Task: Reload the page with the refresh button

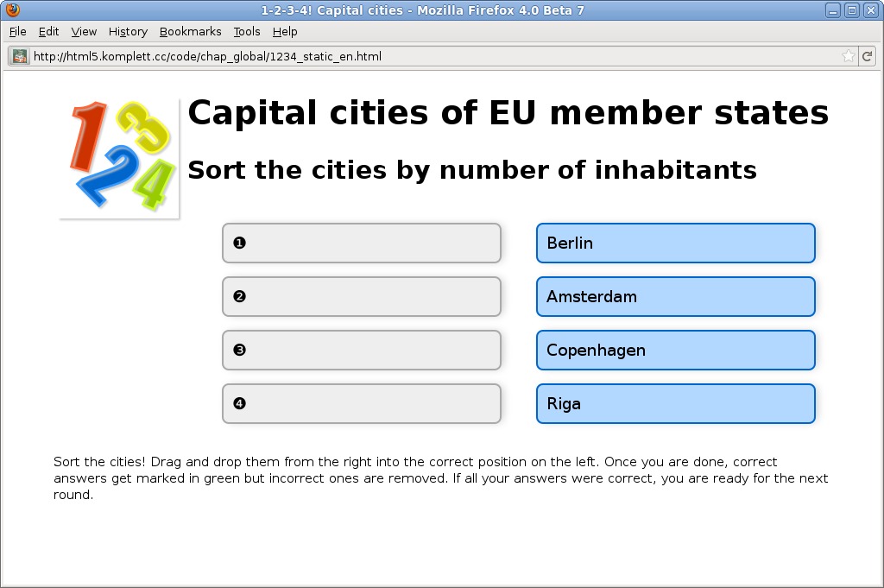Action: 867,56
